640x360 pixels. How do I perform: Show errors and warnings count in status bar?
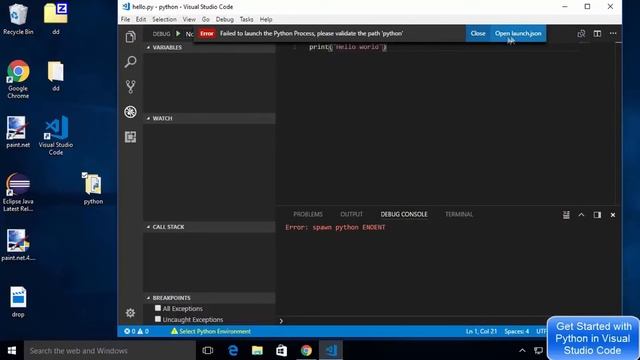point(136,331)
